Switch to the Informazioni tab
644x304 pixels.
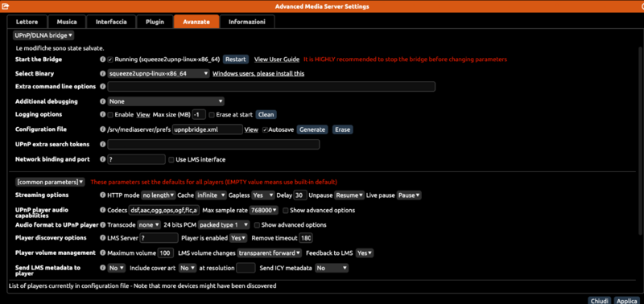(247, 22)
